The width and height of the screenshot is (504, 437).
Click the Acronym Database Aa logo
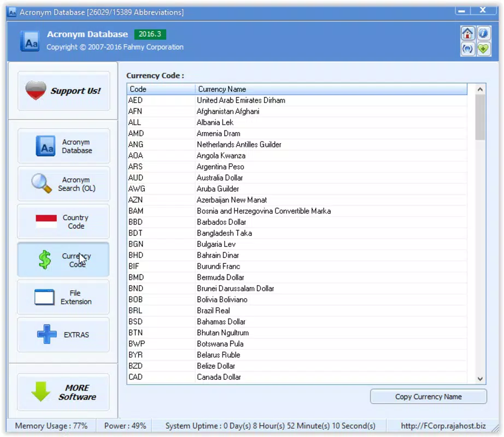(30, 41)
